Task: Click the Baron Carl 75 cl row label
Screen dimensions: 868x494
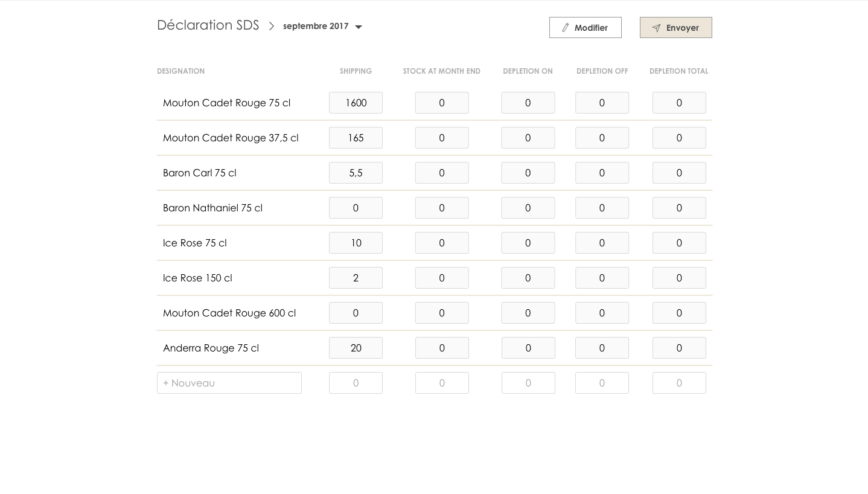Action: pyautogui.click(x=199, y=173)
